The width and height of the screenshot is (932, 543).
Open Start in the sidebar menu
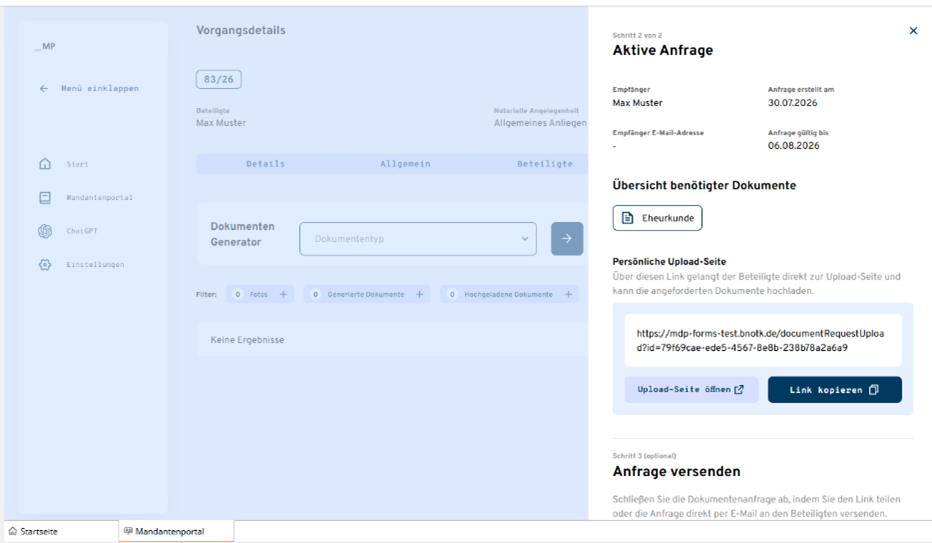(77, 164)
